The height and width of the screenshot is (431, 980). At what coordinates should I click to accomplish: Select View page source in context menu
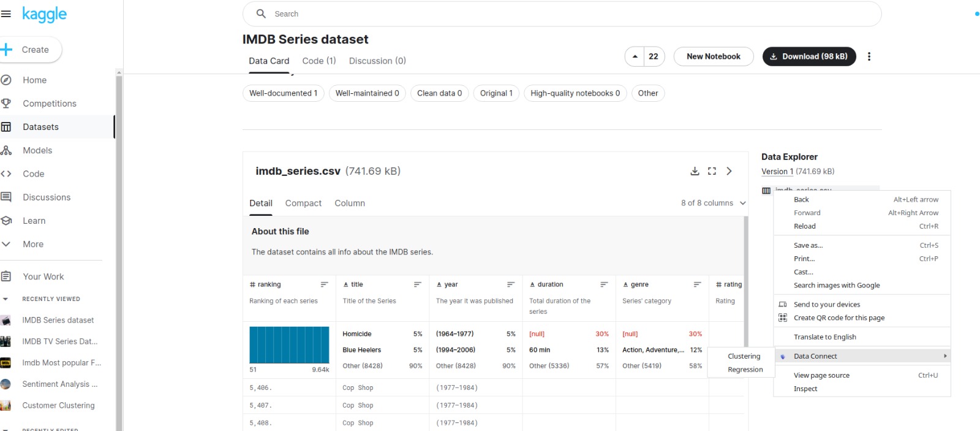click(x=862, y=375)
